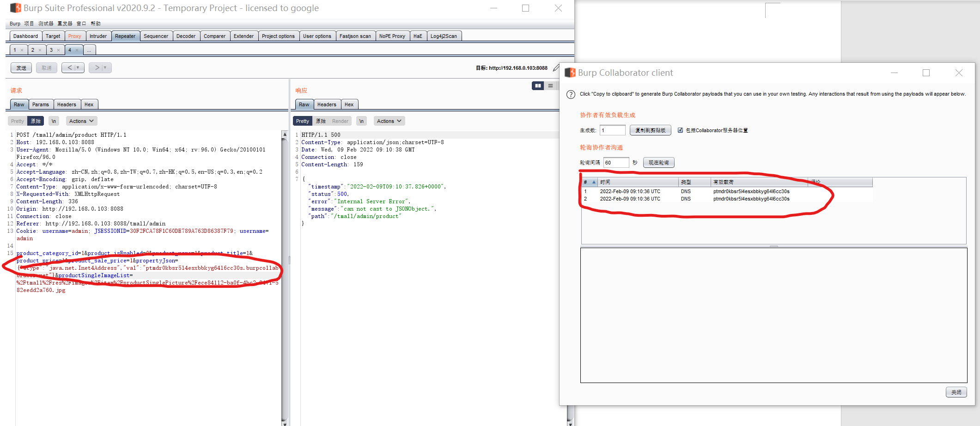The image size is (980, 426).
Task: Toggle request \n non-printable characters display
Action: point(54,121)
